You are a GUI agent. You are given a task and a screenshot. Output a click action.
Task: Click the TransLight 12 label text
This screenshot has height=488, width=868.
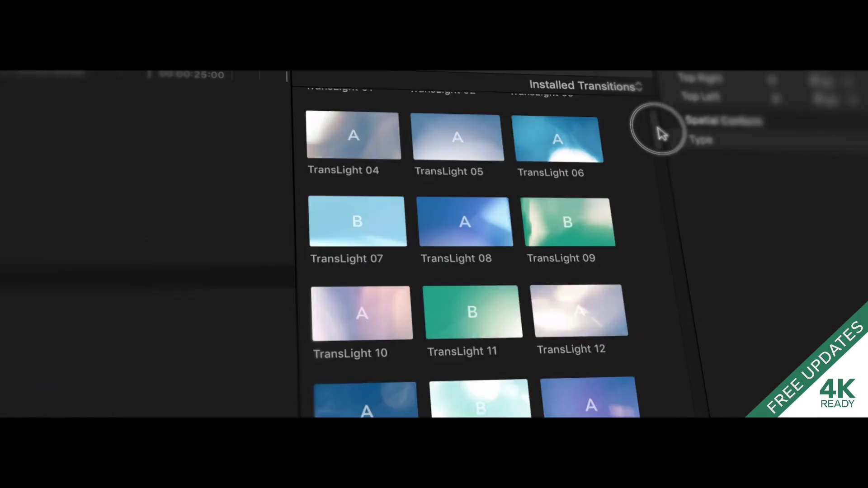coord(571,349)
